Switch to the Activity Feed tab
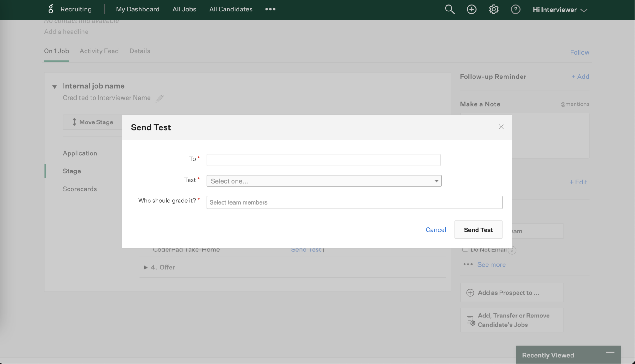Image resolution: width=635 pixels, height=364 pixels. pyautogui.click(x=99, y=51)
